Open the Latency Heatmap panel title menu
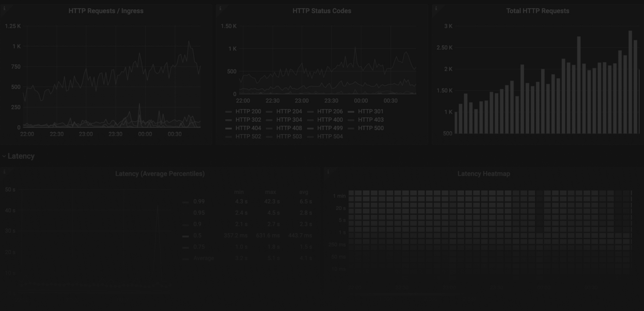644x311 pixels. point(483,174)
